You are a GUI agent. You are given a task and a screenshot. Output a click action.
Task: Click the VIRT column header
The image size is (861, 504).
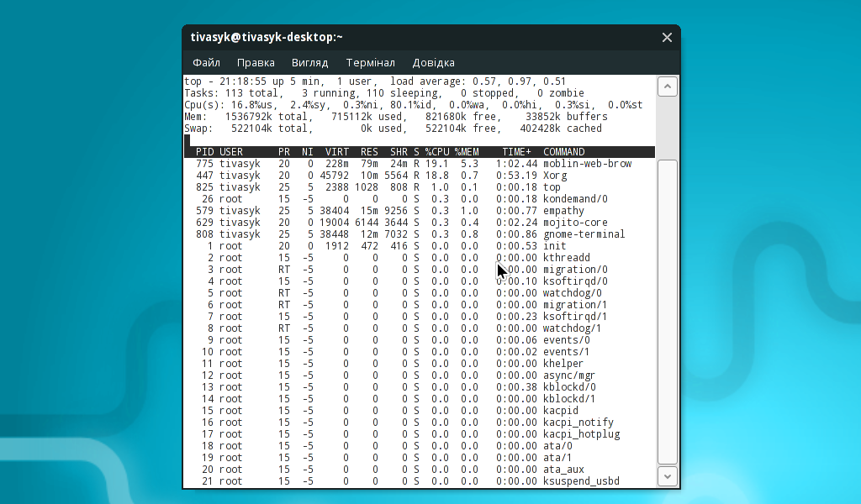pos(336,152)
